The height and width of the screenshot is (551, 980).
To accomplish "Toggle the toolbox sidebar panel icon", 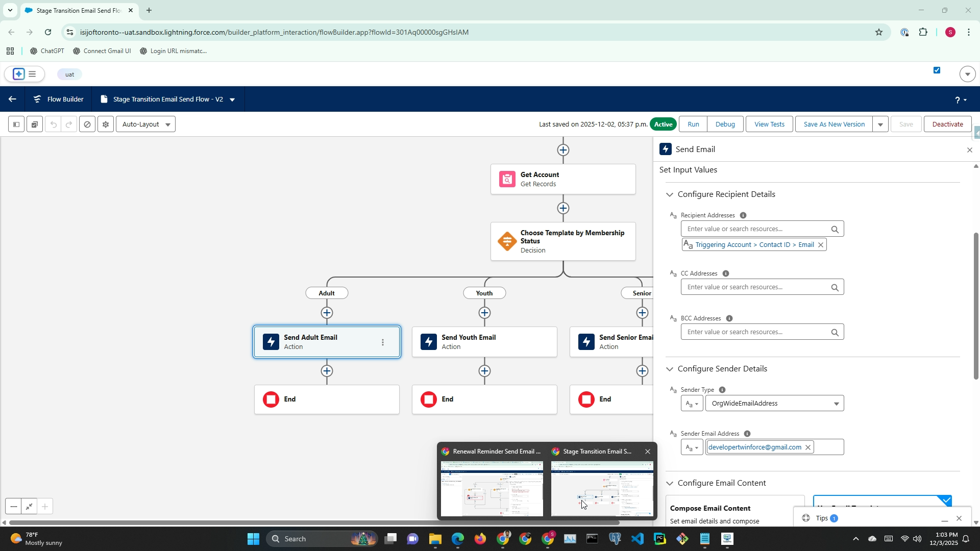I will pos(16,124).
